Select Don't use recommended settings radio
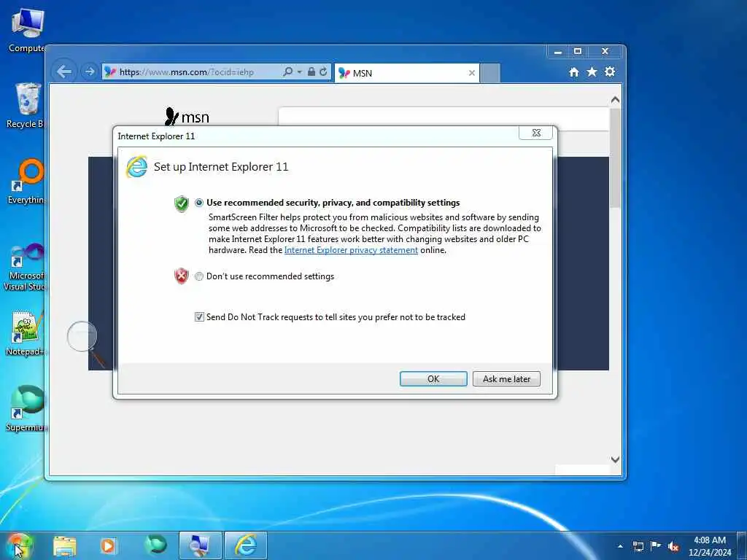The height and width of the screenshot is (560, 747). 199,276
